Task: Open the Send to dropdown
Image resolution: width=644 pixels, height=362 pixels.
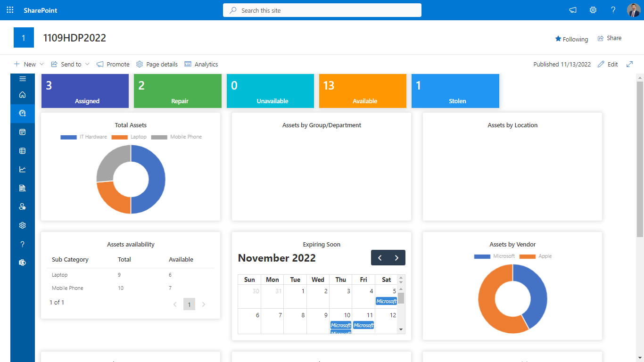Action: pyautogui.click(x=70, y=64)
